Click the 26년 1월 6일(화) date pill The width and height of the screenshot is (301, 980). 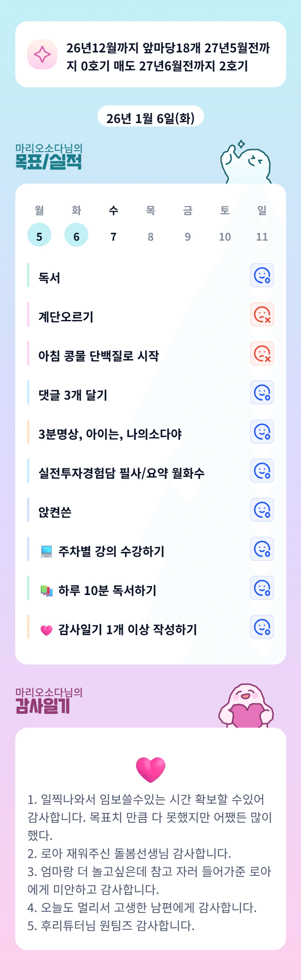click(x=151, y=117)
